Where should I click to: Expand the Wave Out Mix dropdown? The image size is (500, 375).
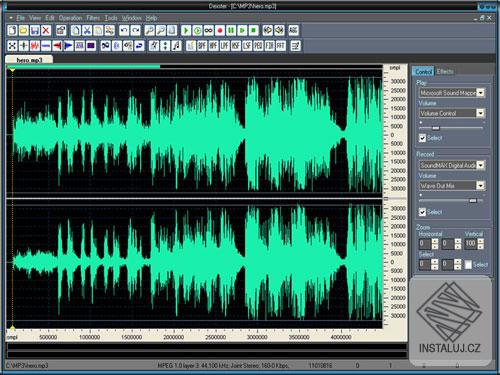tap(481, 186)
